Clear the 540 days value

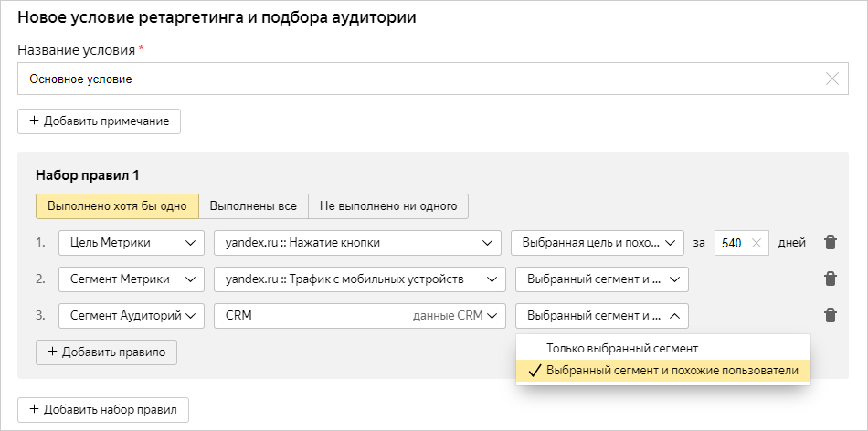pos(756,243)
